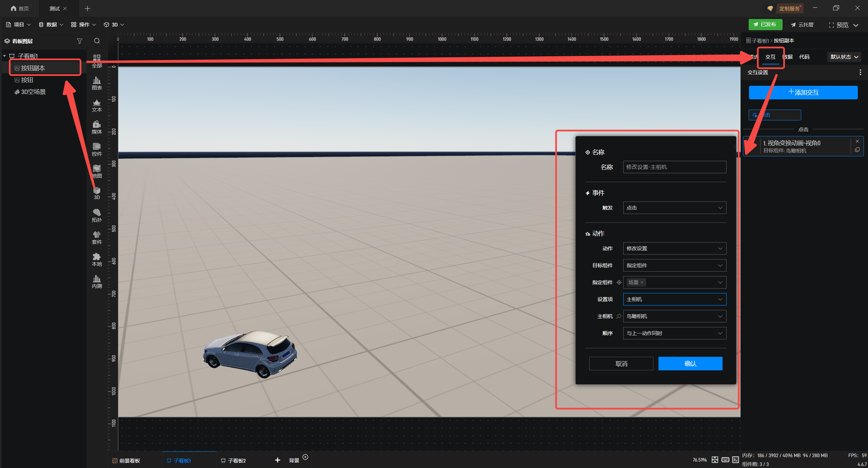Image resolution: width=868 pixels, height=468 pixels.
Task: Click the layer search magnifier icon
Action: point(97,41)
